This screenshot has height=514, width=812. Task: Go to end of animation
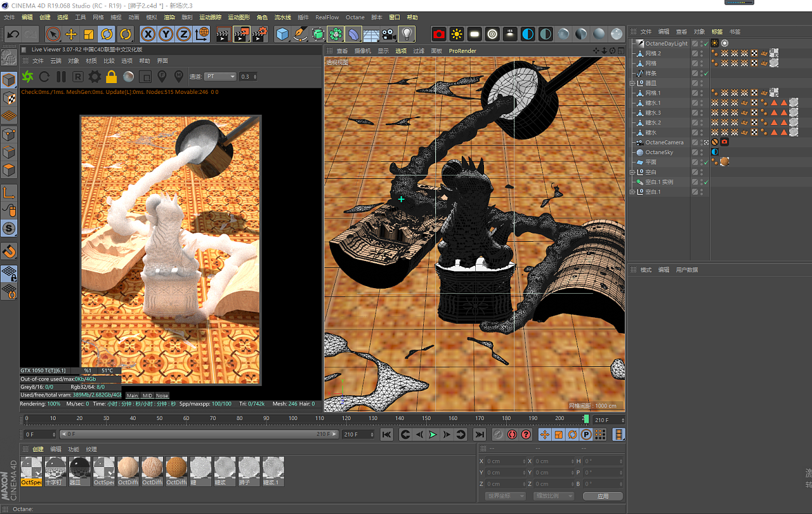[480, 435]
